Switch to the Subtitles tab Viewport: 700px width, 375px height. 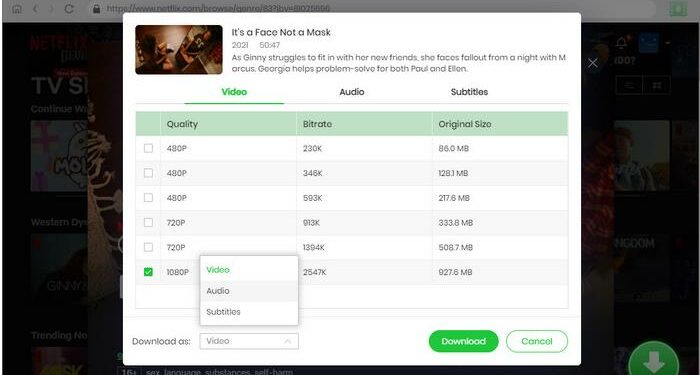[x=469, y=92]
